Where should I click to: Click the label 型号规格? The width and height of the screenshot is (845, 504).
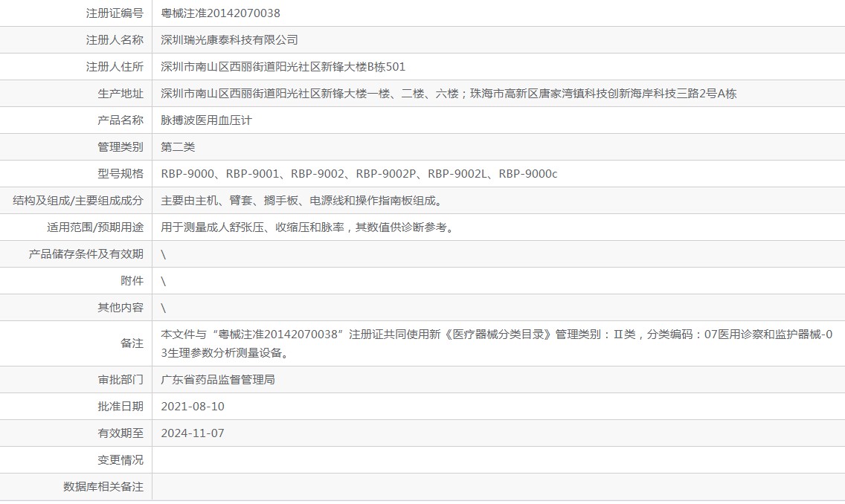121,174
